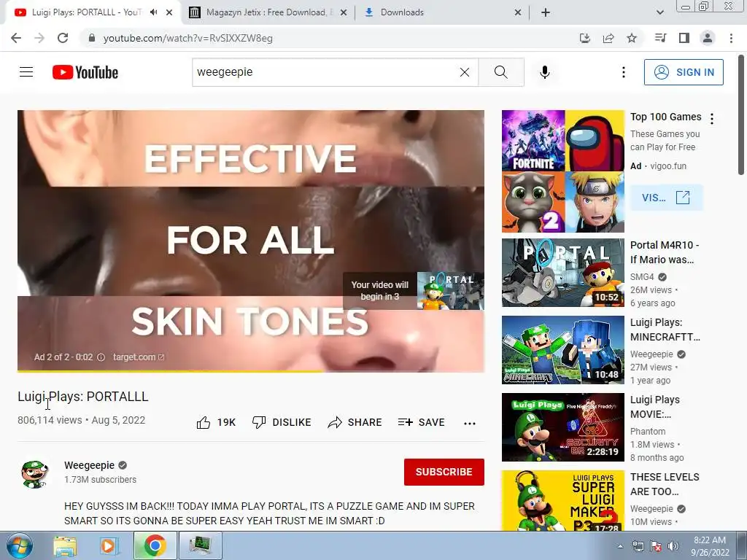The image size is (747, 560).
Task: Run the search with the magnifier button
Action: pyautogui.click(x=501, y=72)
